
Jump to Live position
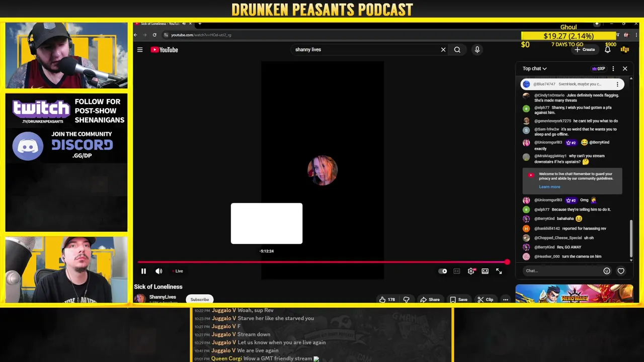pyautogui.click(x=178, y=271)
